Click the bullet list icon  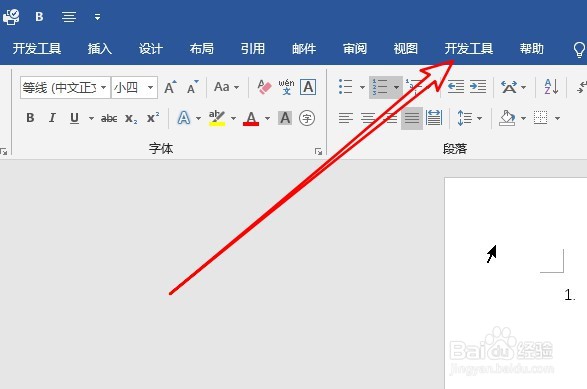point(346,87)
